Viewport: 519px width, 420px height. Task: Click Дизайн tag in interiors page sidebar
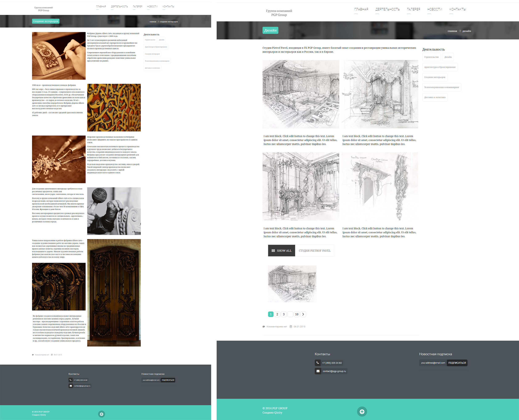coord(161,40)
